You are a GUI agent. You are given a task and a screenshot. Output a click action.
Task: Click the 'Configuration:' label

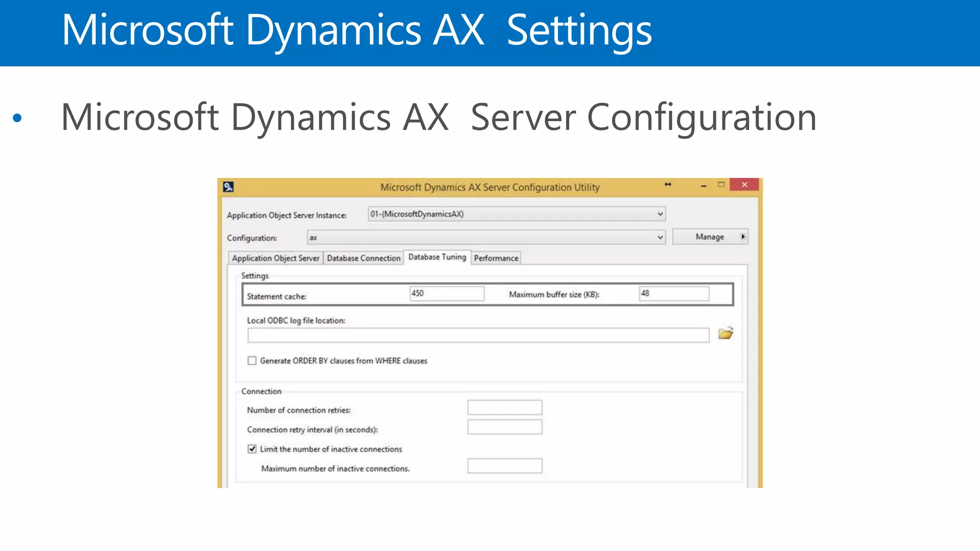pyautogui.click(x=252, y=238)
